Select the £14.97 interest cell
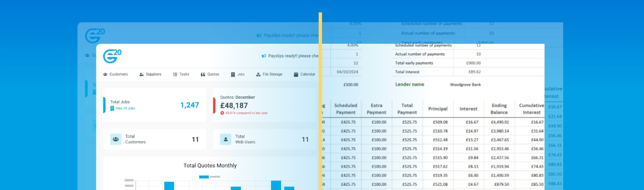Viewport: 644px width, 190px height. (472, 131)
